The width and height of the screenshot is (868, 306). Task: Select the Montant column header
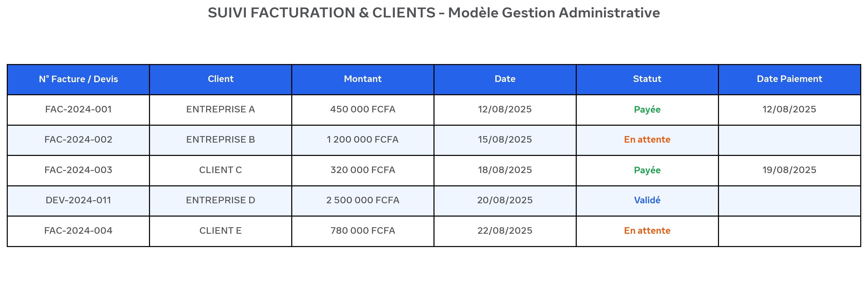pos(363,80)
